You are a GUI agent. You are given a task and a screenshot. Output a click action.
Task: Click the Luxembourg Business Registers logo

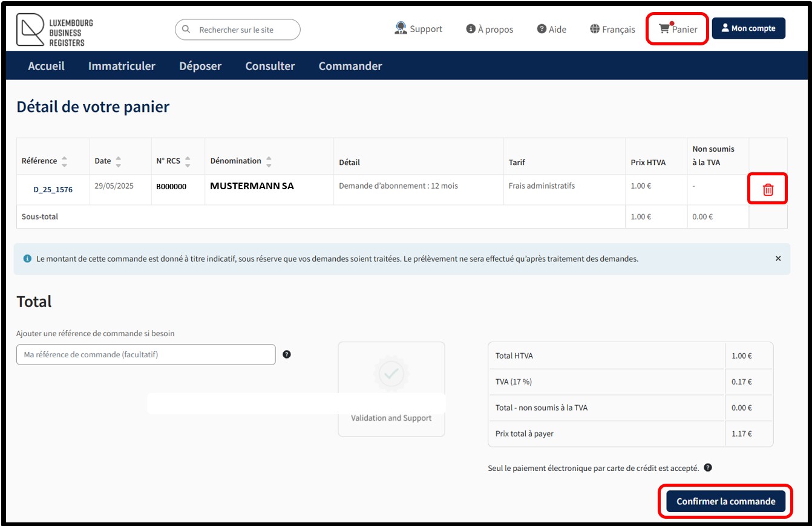(55, 30)
